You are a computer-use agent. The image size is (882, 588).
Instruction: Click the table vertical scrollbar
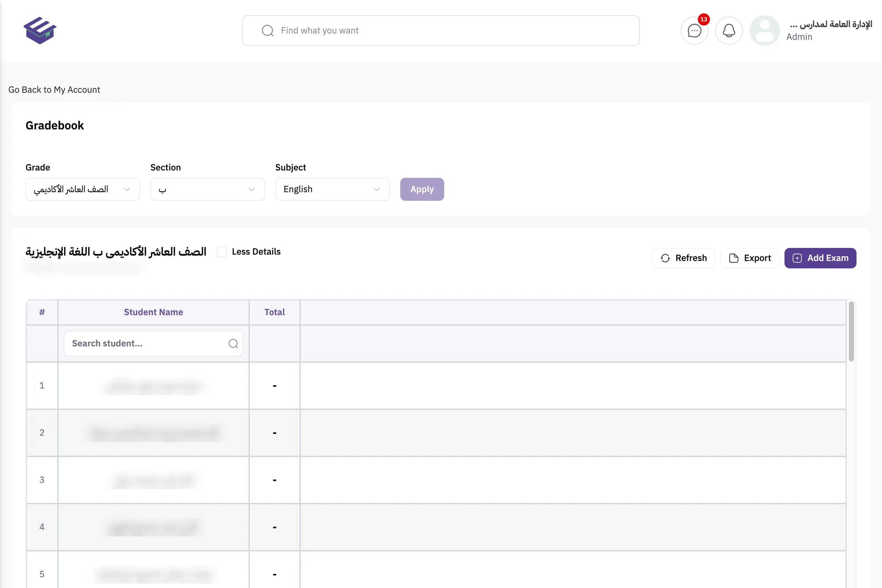click(x=851, y=331)
